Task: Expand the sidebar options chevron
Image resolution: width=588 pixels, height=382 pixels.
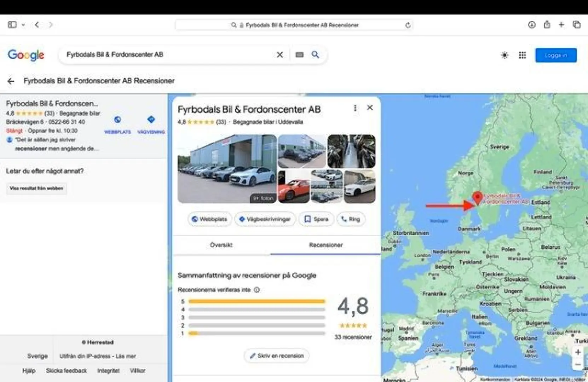Action: pos(23,25)
